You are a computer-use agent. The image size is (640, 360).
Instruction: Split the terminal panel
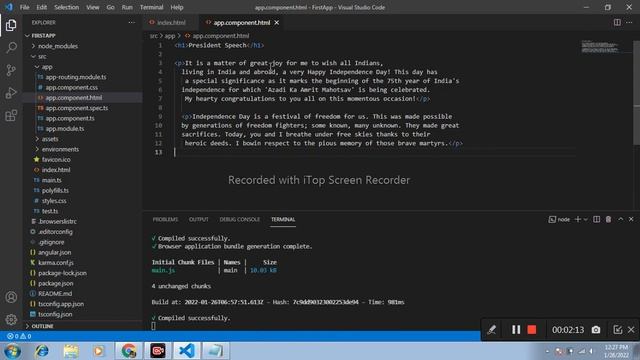click(x=596, y=219)
